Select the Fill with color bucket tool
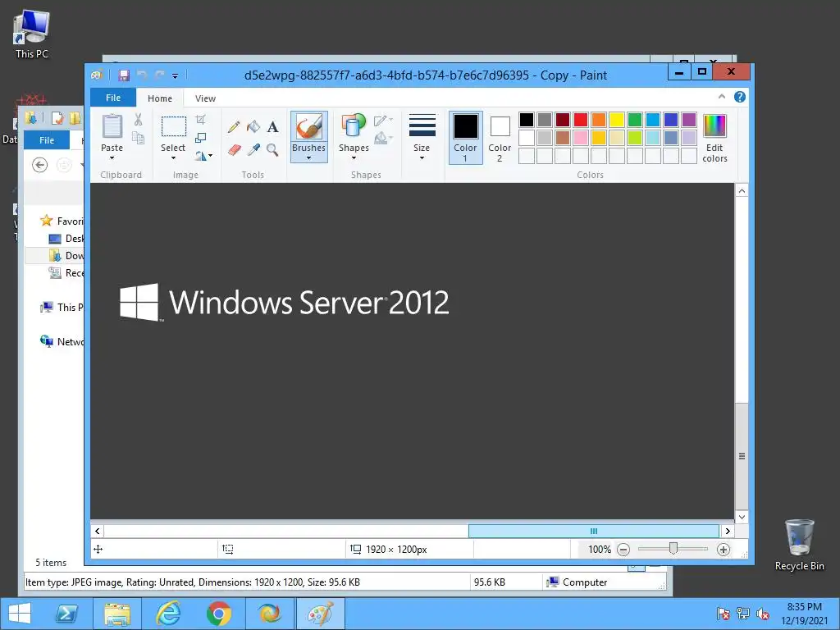The image size is (840, 630). click(x=253, y=127)
